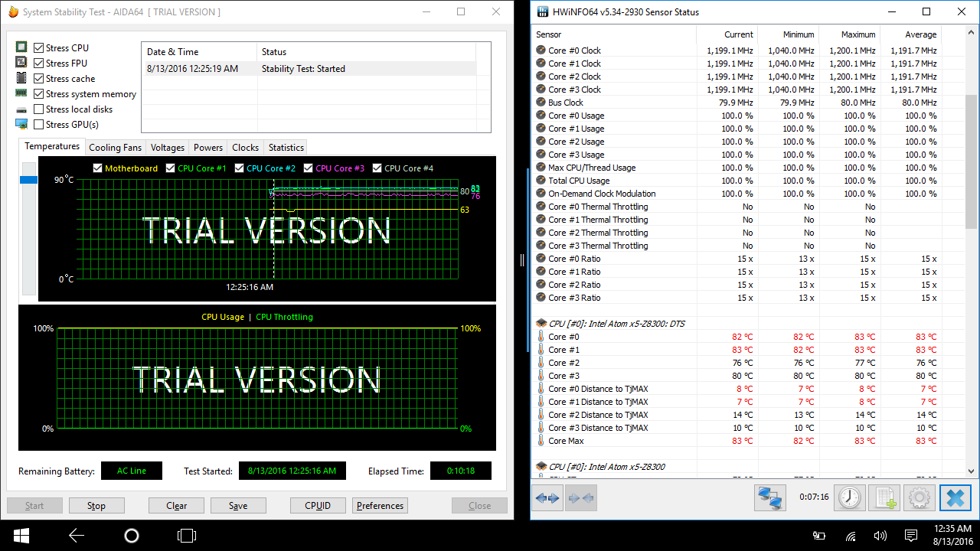Click the Windows Start button on taskbar
This screenshot has height=551, width=980.
click(x=21, y=536)
